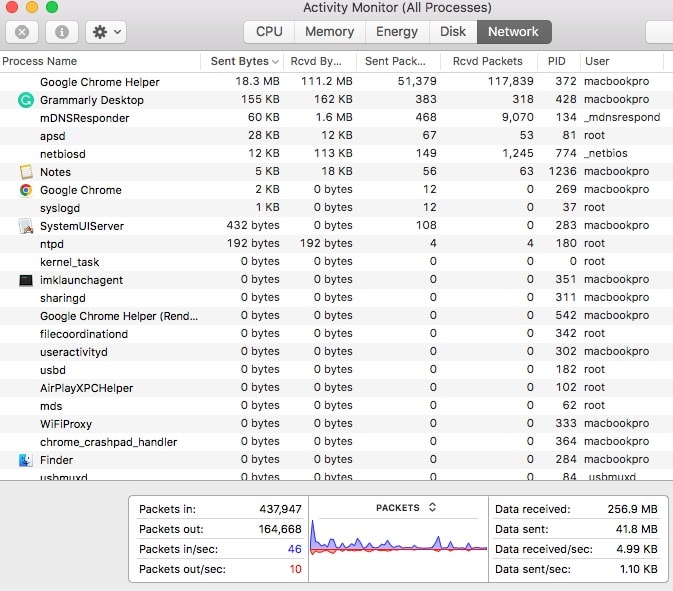The height and width of the screenshot is (591, 673).
Task: Select the netbiosd process row
Action: click(x=336, y=154)
